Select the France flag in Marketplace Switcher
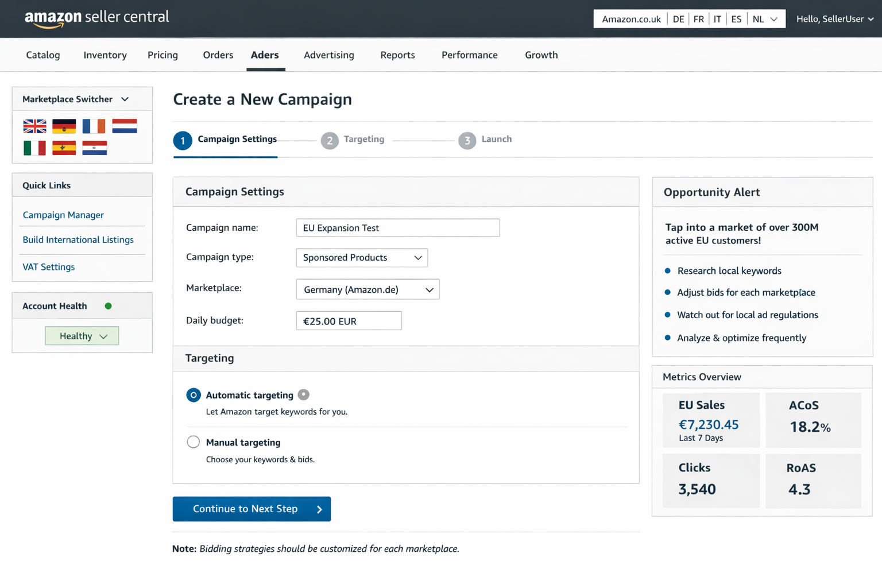 tap(94, 126)
